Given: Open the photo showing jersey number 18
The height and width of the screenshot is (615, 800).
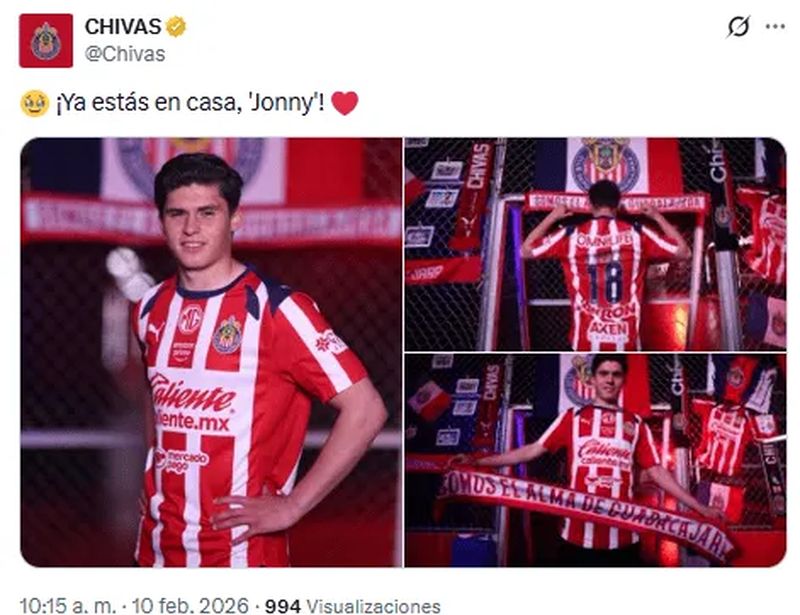Looking at the screenshot, I should click(x=595, y=244).
